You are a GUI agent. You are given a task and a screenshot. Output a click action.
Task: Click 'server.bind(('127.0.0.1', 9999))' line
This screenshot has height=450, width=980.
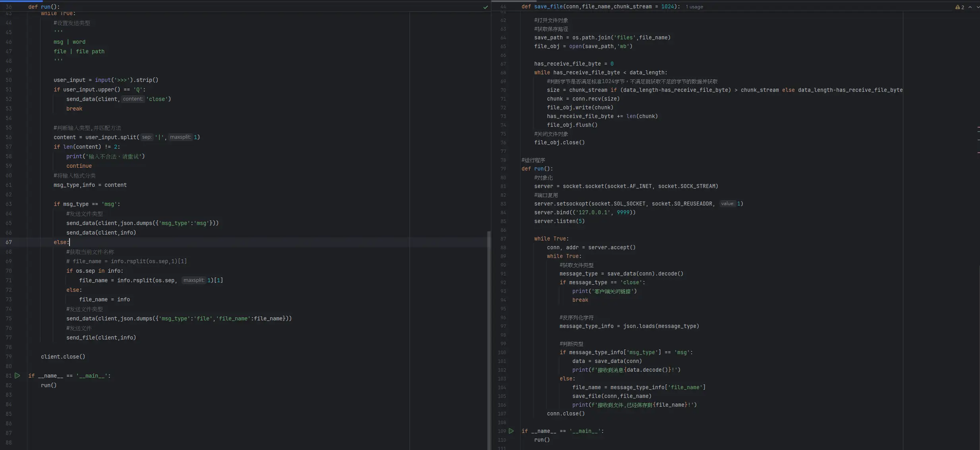pyautogui.click(x=585, y=212)
